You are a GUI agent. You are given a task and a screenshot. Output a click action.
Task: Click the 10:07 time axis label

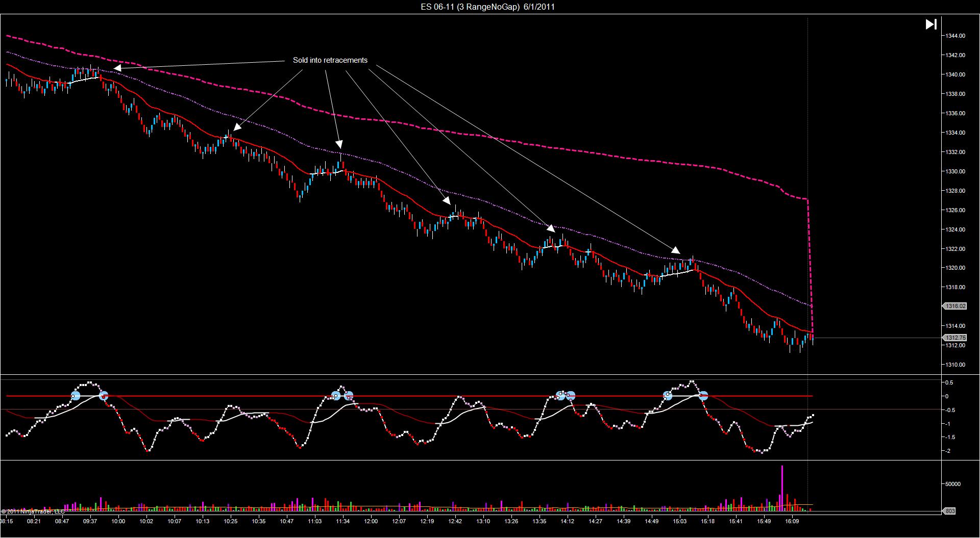[174, 521]
